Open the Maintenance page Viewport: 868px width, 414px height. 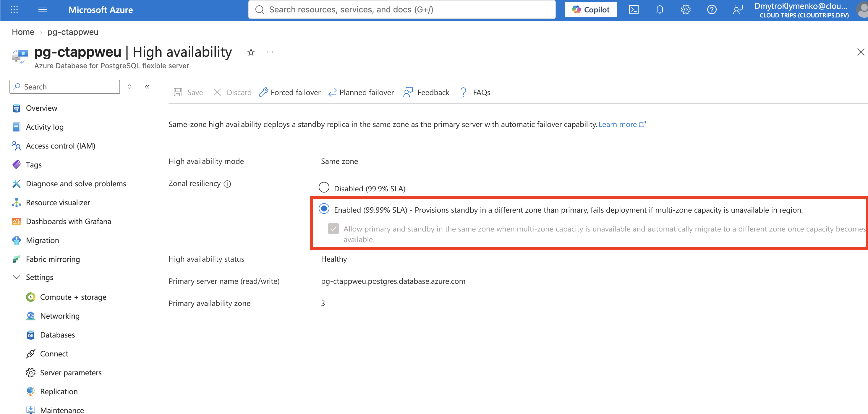(x=62, y=410)
